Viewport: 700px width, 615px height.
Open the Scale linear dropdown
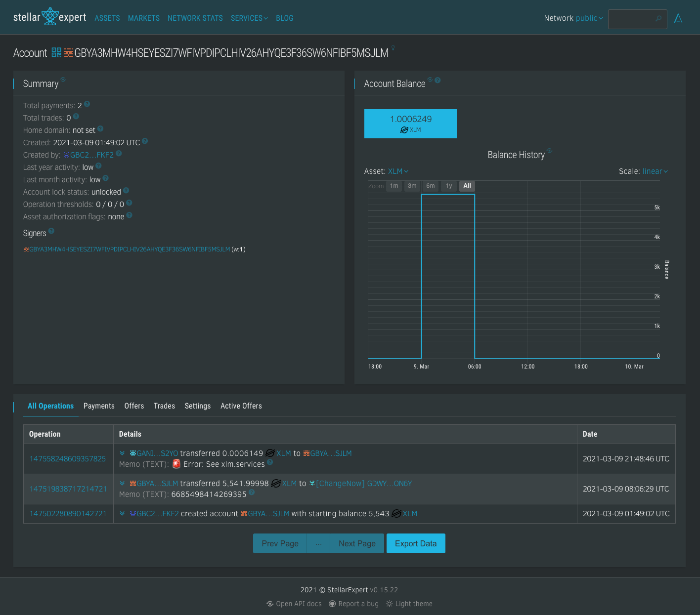(x=655, y=171)
